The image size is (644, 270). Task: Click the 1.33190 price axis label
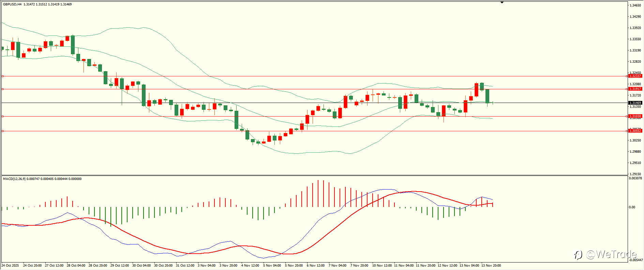click(x=635, y=50)
